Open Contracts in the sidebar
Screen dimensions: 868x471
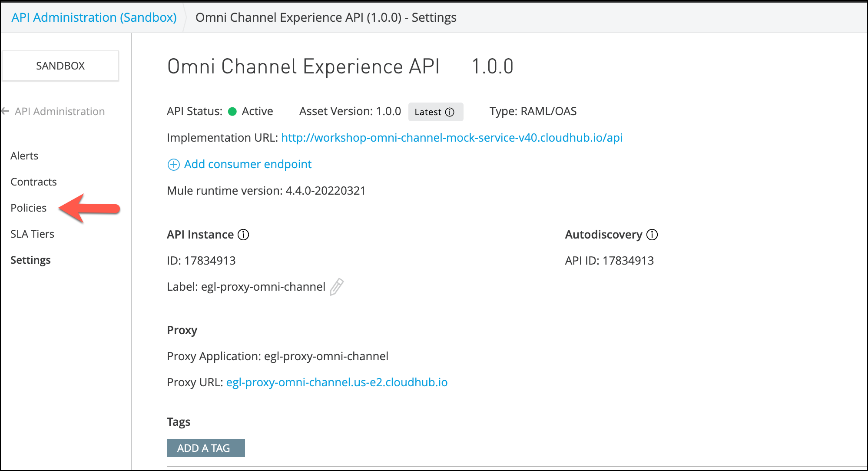coord(33,182)
